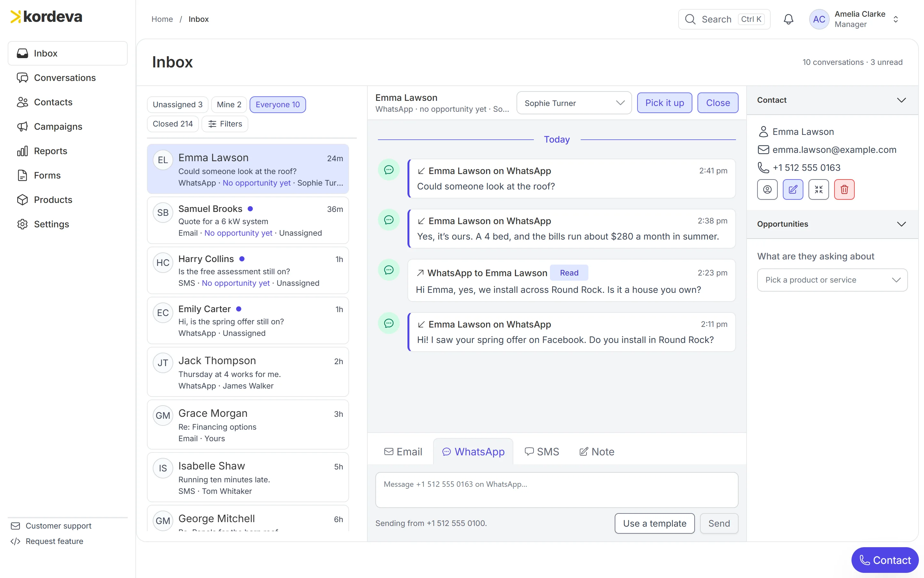Click the merge contact arrows icon
Screen dimensions: 924x578
pos(818,189)
